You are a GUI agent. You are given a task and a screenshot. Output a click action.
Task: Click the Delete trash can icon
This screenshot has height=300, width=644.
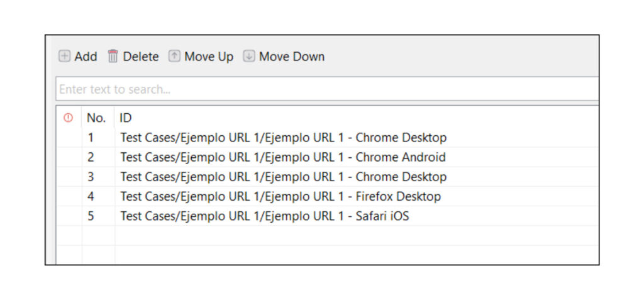113,57
